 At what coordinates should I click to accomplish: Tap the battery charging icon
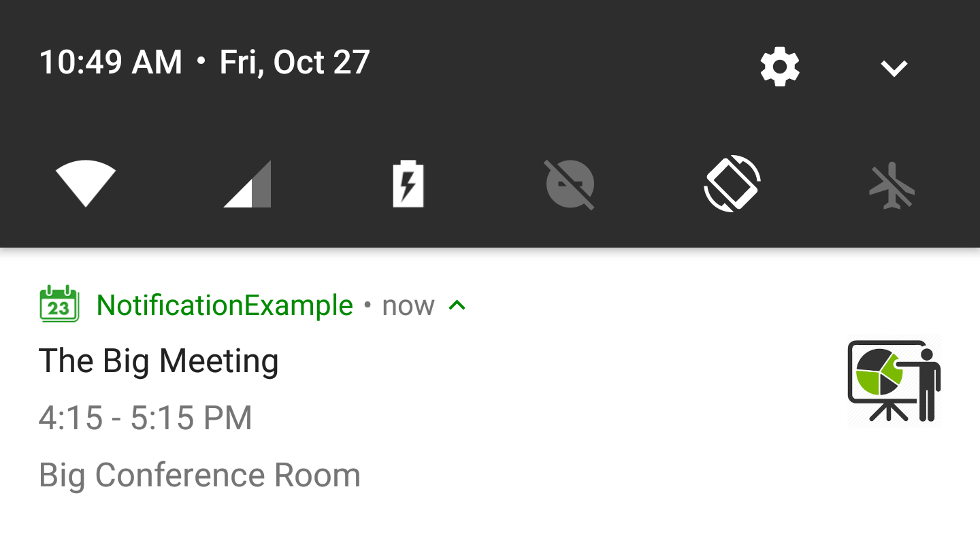[x=408, y=184]
